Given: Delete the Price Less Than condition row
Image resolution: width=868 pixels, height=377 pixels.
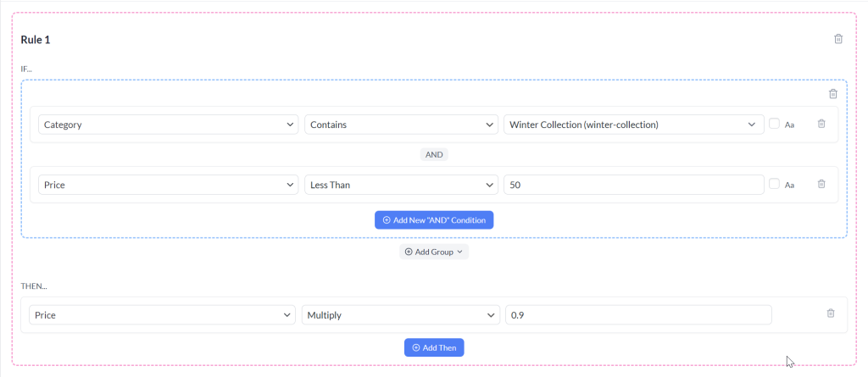Looking at the screenshot, I should tap(821, 184).
